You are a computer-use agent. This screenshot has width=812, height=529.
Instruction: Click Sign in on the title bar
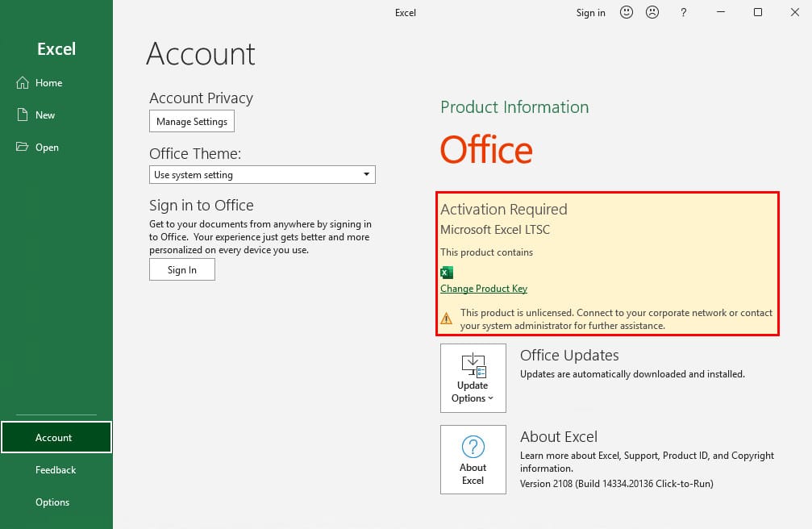pyautogui.click(x=591, y=12)
